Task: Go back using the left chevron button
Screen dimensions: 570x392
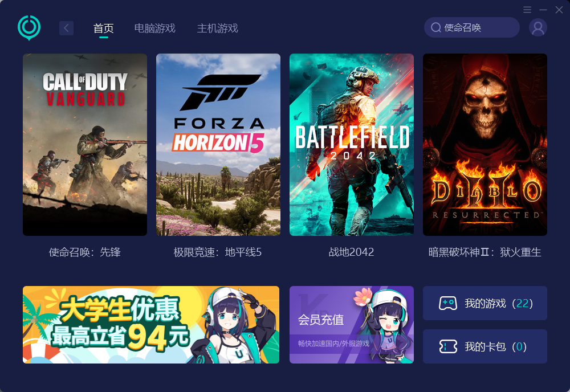Action: point(67,28)
